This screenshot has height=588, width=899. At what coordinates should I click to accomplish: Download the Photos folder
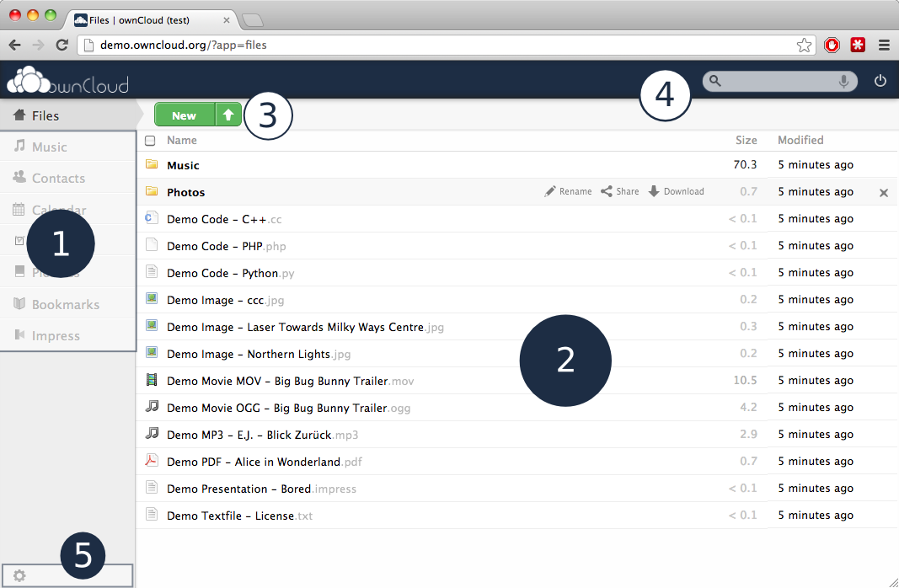[676, 192]
